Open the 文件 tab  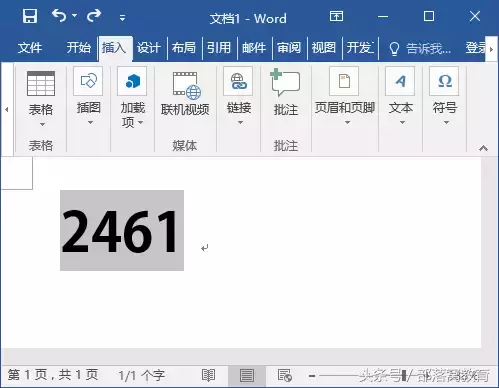pyautogui.click(x=30, y=48)
